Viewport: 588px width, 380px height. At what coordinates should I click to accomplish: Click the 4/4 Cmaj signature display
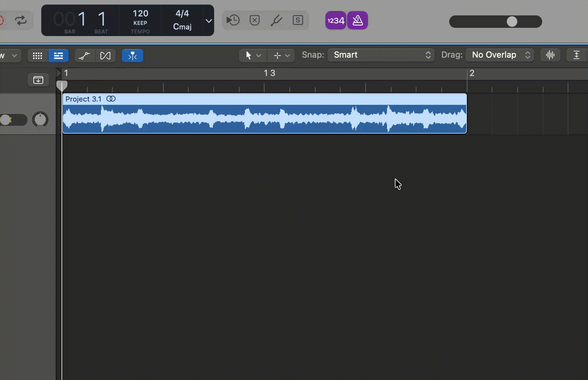pyautogui.click(x=182, y=20)
